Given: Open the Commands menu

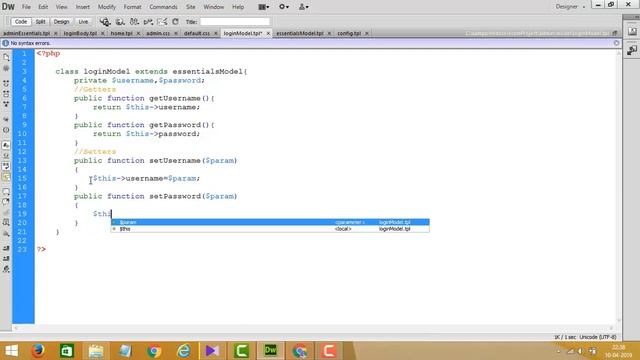Looking at the screenshot, I should 163,7.
